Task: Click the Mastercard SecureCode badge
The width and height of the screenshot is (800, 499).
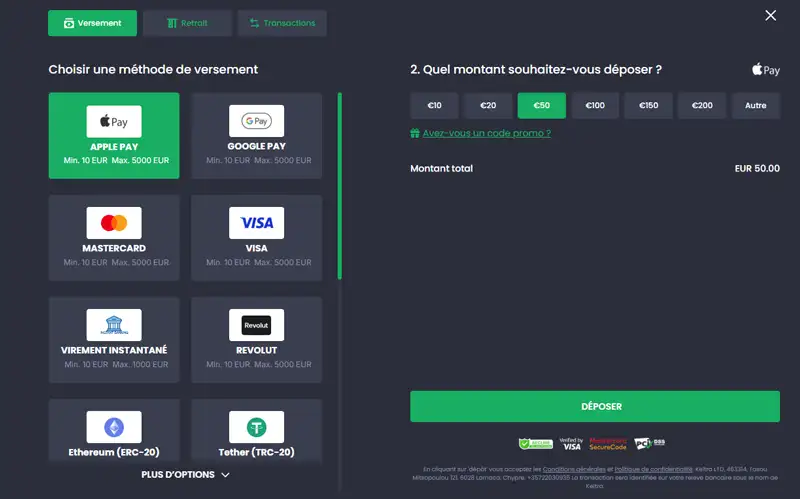Action: [x=608, y=444]
